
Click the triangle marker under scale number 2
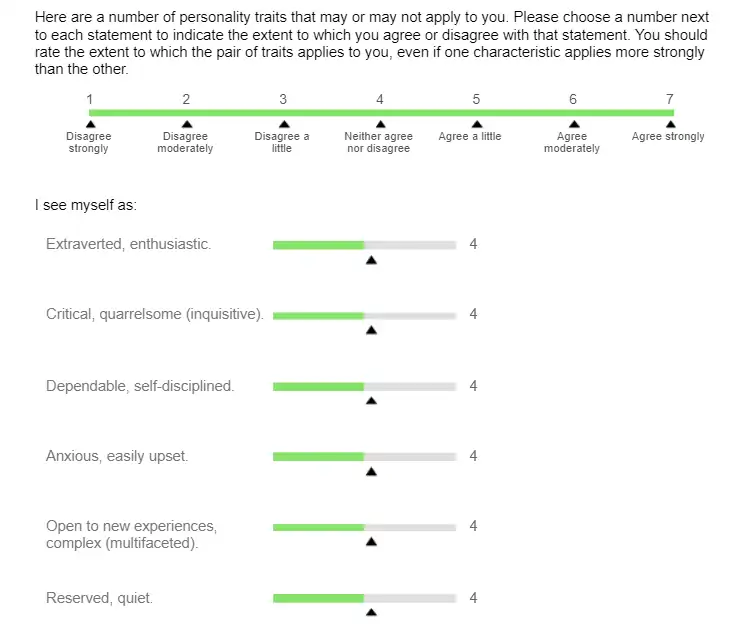[x=186, y=124]
